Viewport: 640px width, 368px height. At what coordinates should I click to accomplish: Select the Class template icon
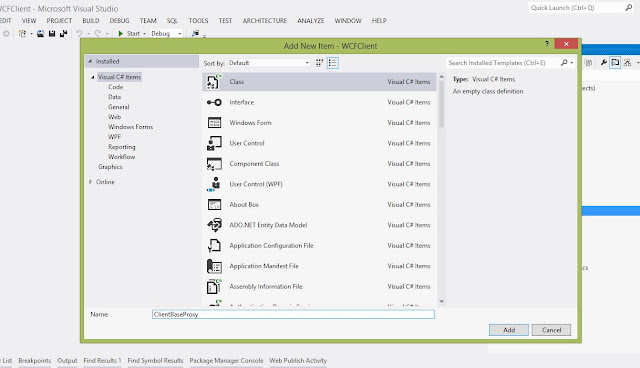[x=214, y=82]
